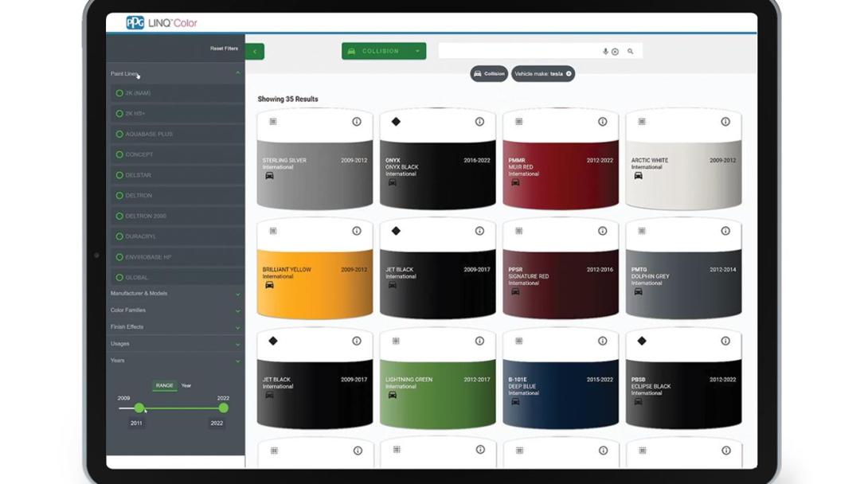Viewport: 868px width, 484px height.
Task: Click the 2011 year slider handle
Action: tap(139, 408)
